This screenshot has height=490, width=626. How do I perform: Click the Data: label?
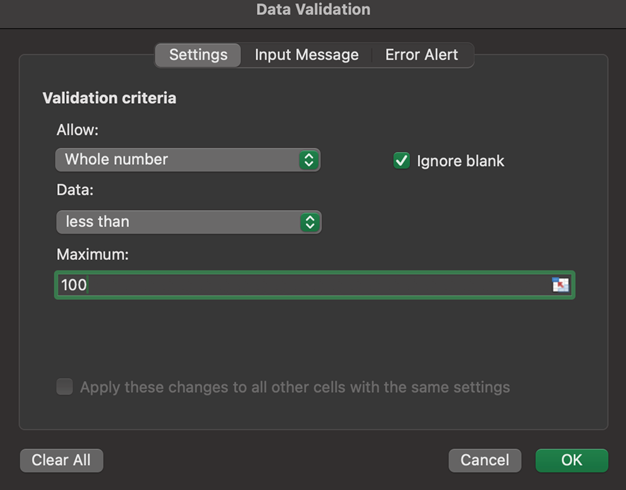click(x=75, y=190)
